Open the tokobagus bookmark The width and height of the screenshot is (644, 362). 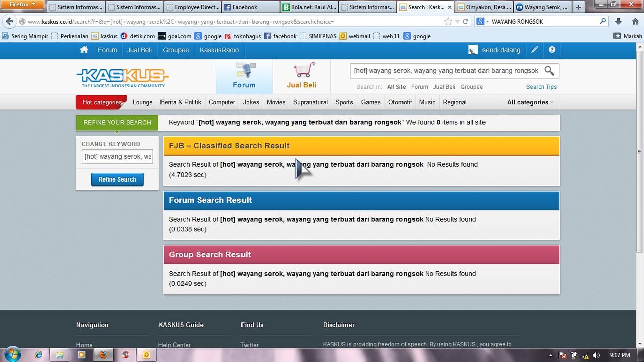pos(243,36)
